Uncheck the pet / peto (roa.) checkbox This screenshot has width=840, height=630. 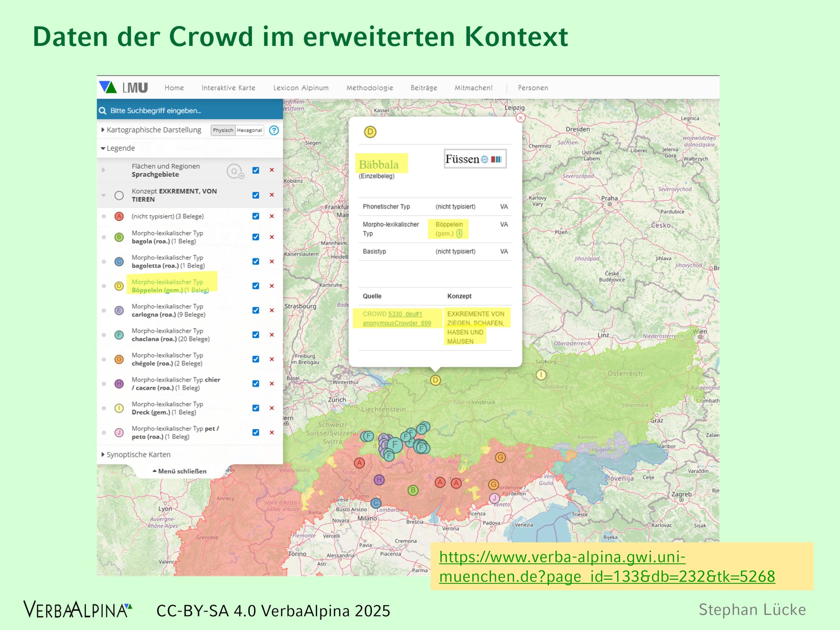tap(256, 432)
